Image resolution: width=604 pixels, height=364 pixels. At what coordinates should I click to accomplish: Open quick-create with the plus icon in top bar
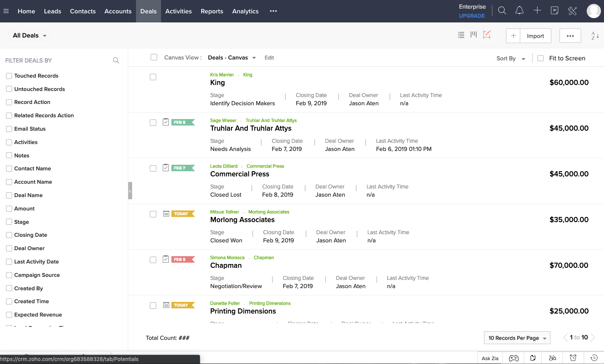pyautogui.click(x=537, y=10)
